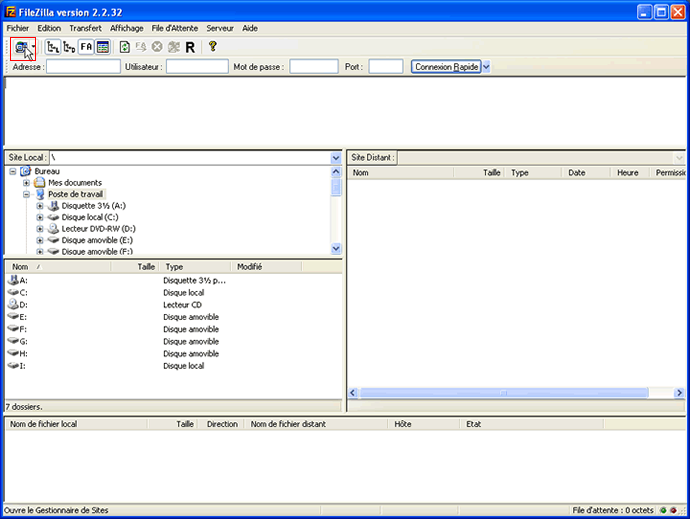The height and width of the screenshot is (519, 690).
Task: Click the green status LED icon
Action: pos(663,510)
